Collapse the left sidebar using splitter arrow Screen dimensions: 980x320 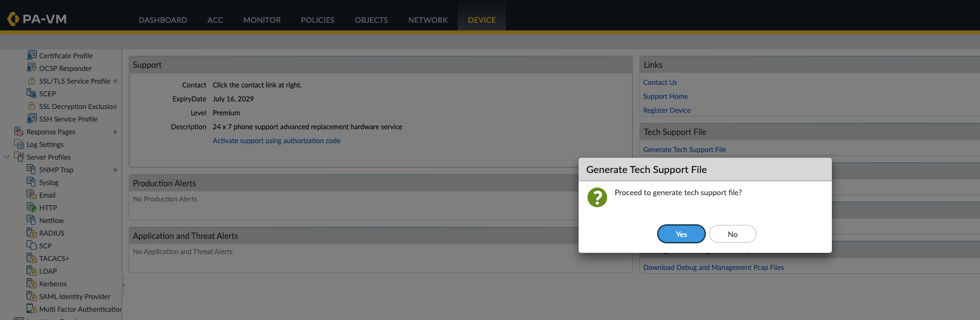pyautogui.click(x=123, y=286)
